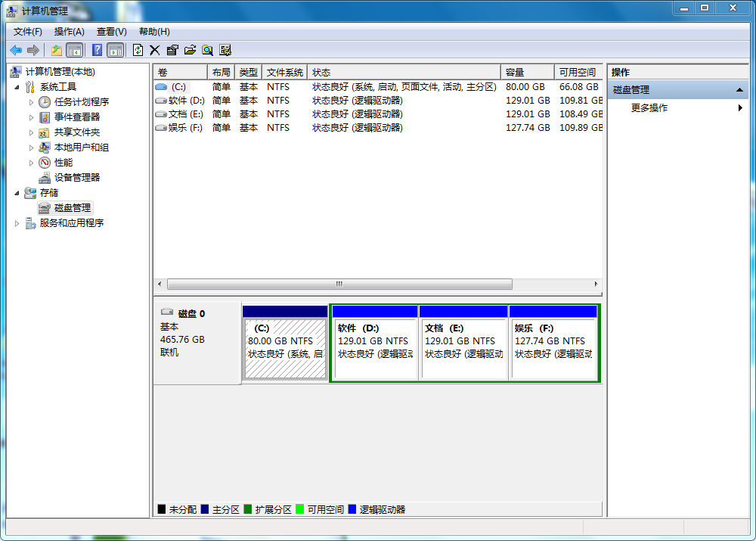Expand the 服务和应用程序 tree node
756x541 pixels.
17,223
